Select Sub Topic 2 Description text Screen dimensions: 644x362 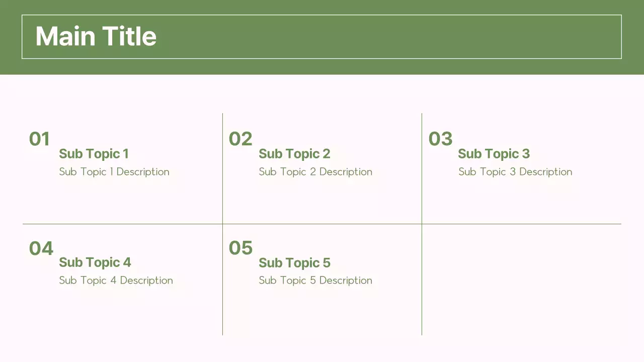click(x=315, y=172)
